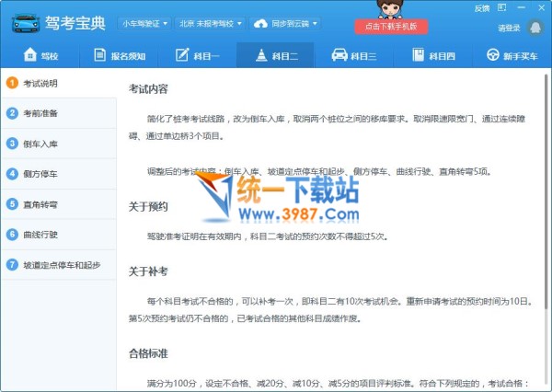
Task: Open the 小车驾驶证 license type dropdown
Action: coord(144,24)
